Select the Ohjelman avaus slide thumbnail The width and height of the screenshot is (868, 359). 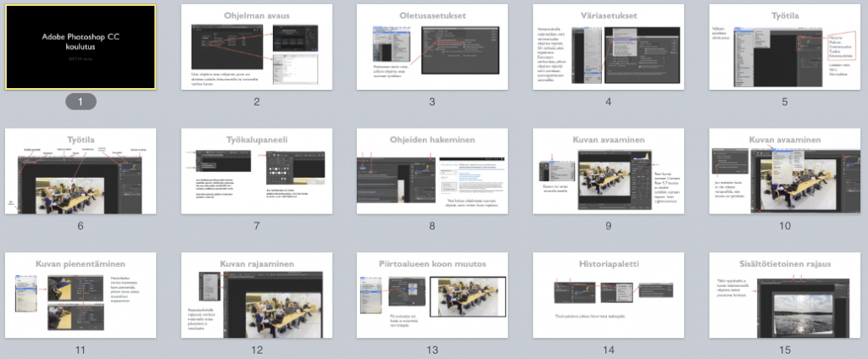[257, 47]
